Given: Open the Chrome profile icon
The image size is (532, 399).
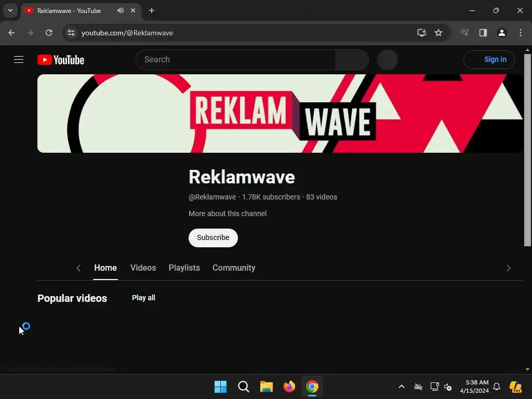Looking at the screenshot, I should pyautogui.click(x=502, y=33).
